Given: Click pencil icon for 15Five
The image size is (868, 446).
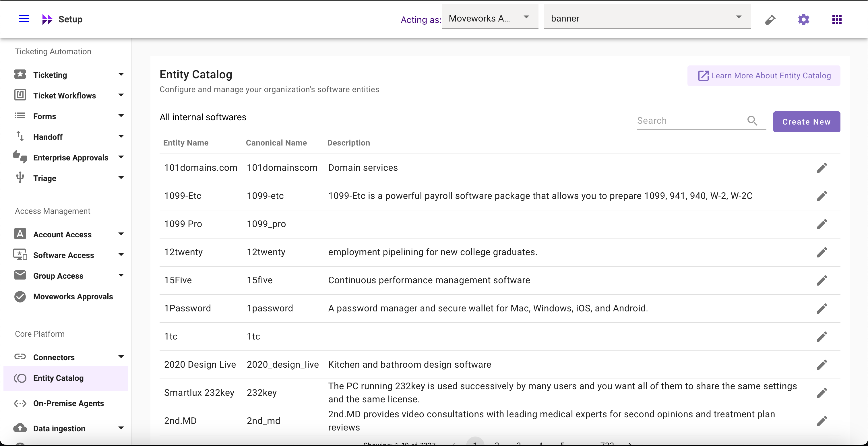Looking at the screenshot, I should coord(822,280).
